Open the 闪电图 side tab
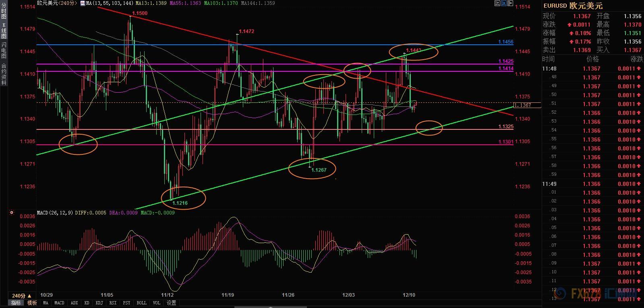 pyautogui.click(x=4, y=50)
